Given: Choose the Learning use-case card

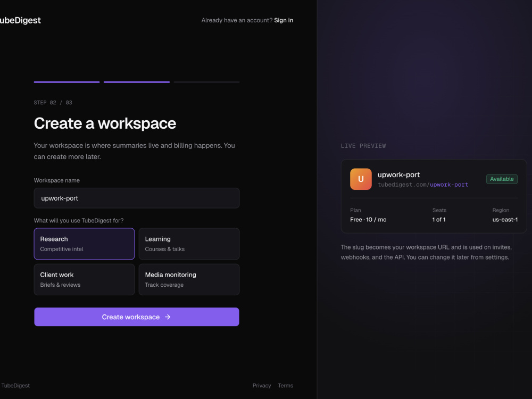Looking at the screenshot, I should pos(189,244).
